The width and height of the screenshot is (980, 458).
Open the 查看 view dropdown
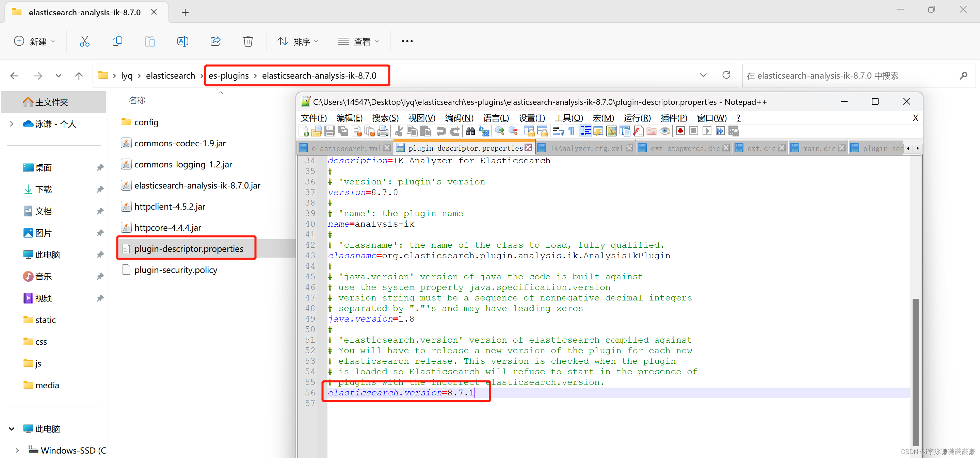358,41
